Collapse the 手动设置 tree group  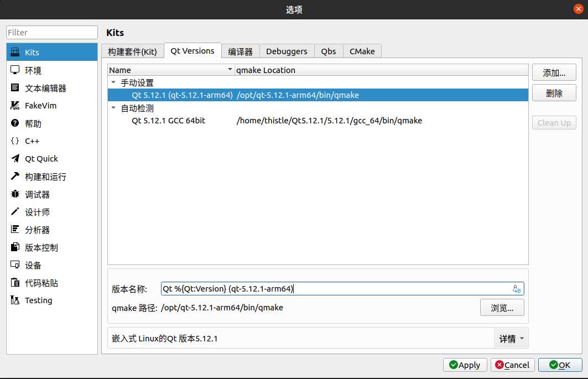(x=113, y=82)
